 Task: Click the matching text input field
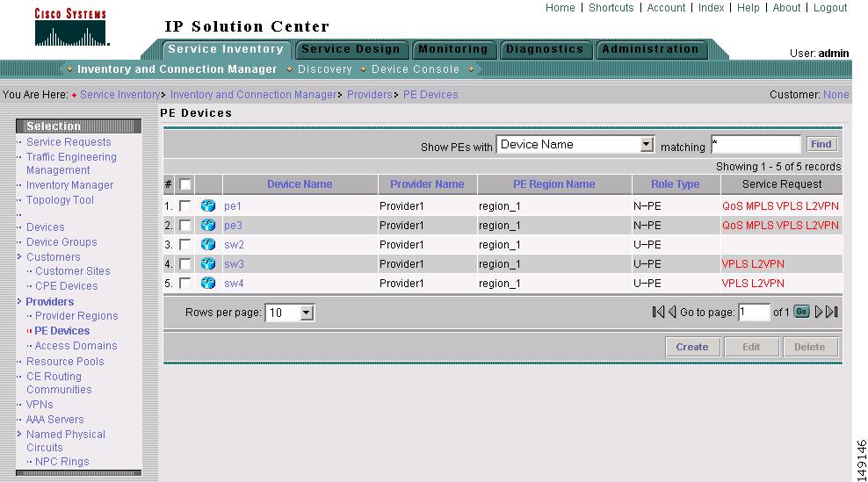(x=756, y=145)
